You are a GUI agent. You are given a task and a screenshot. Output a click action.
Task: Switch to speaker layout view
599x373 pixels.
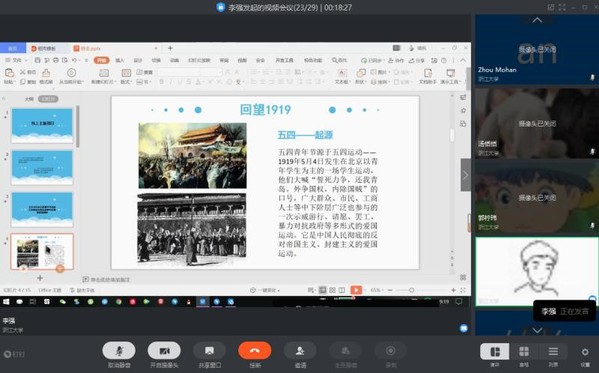[495, 352]
